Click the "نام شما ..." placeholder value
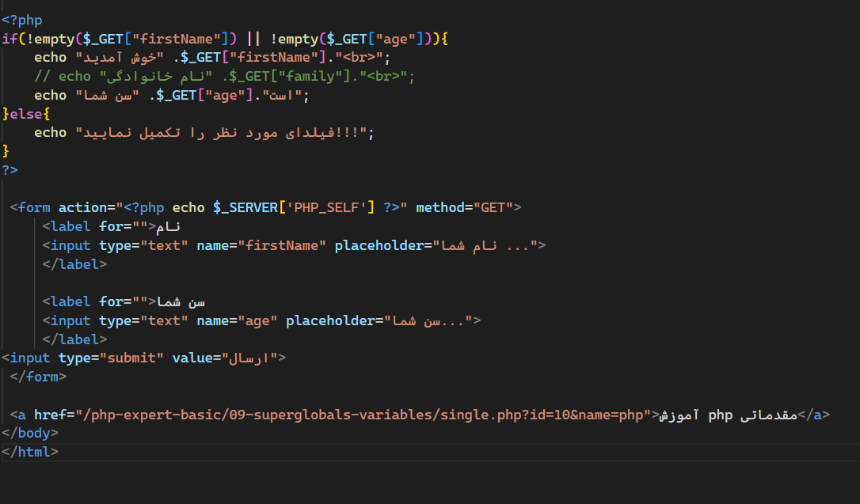The width and height of the screenshot is (860, 504). 485,245
